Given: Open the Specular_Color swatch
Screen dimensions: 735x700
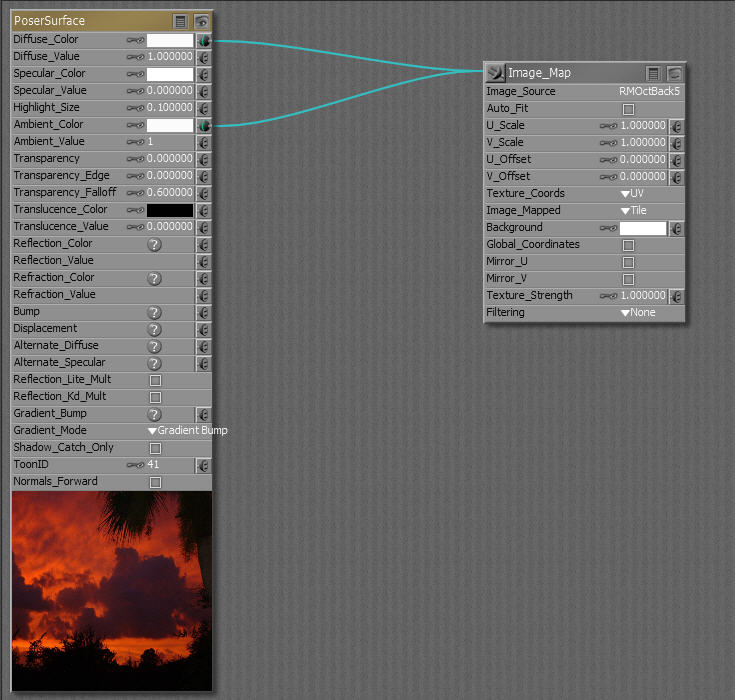Looking at the screenshot, I should point(170,75).
